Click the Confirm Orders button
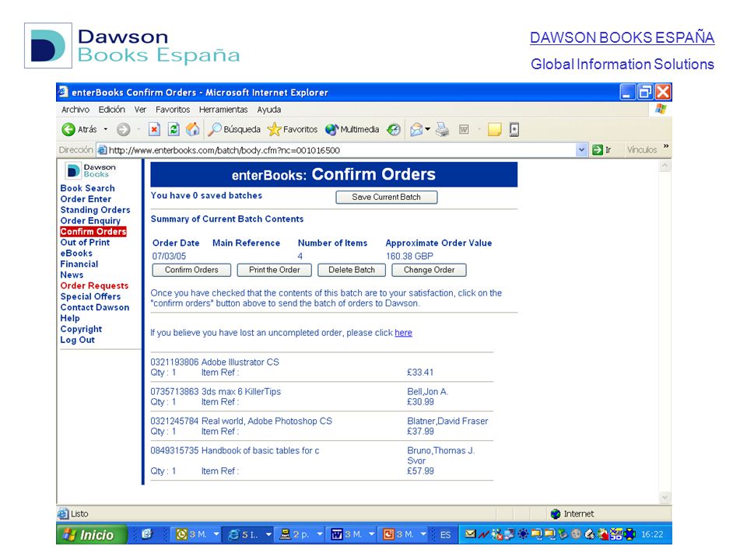The image size is (747, 560). tap(191, 270)
